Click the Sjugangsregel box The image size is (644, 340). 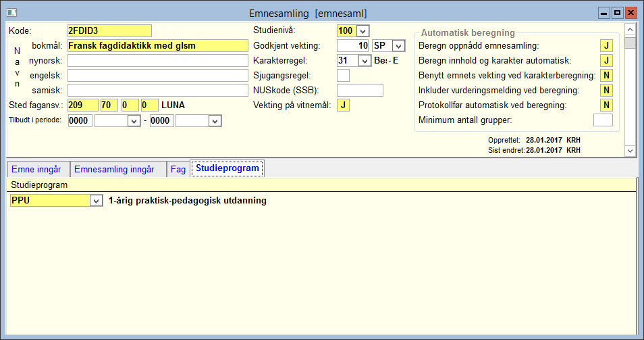[x=343, y=76]
